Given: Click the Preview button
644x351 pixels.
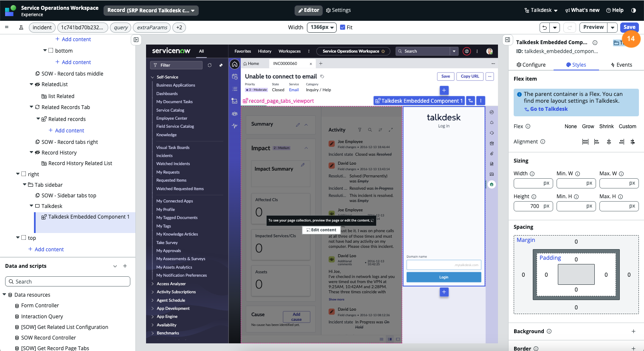Looking at the screenshot, I should (593, 27).
